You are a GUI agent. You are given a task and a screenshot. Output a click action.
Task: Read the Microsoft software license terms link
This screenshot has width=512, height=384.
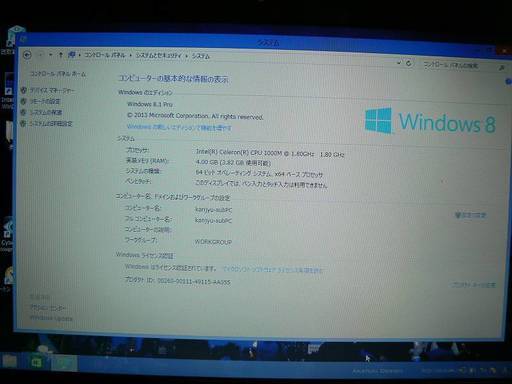tap(272, 269)
